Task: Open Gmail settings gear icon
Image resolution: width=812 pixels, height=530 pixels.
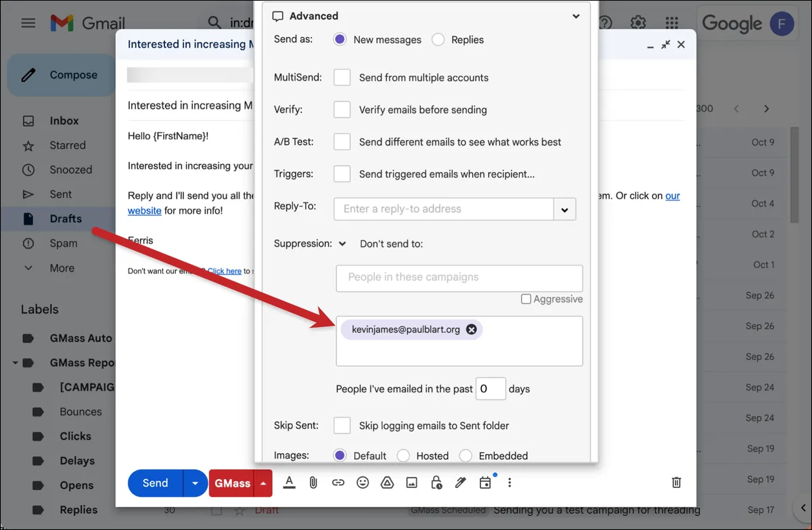Action: 638,23
